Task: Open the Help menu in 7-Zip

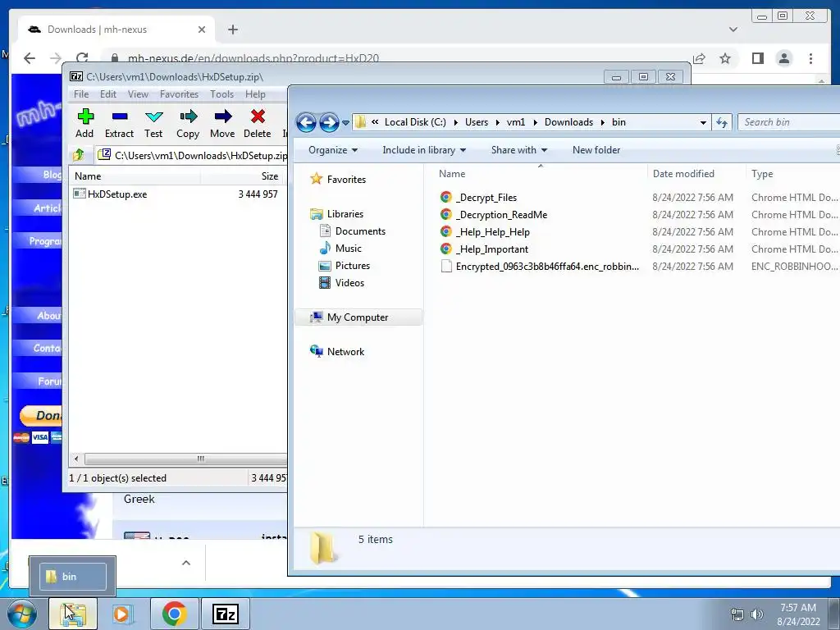Action: (255, 94)
